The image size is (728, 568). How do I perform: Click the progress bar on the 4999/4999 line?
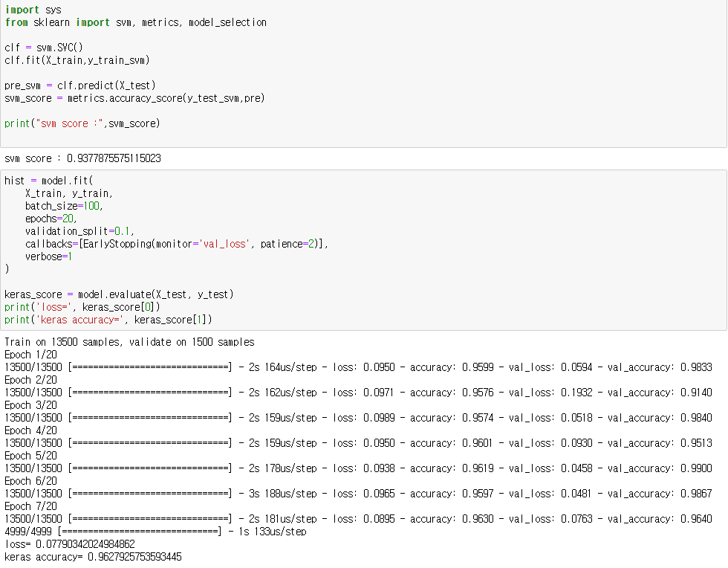140,532
